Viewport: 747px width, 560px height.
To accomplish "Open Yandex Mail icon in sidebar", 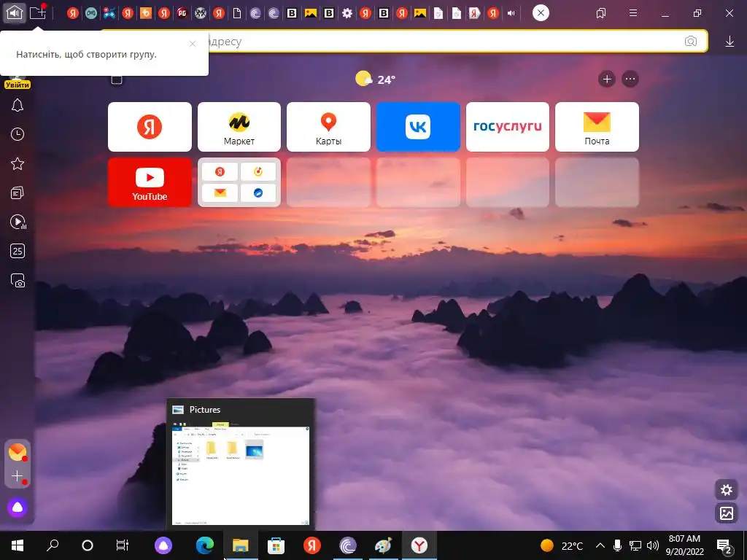I will (18, 452).
